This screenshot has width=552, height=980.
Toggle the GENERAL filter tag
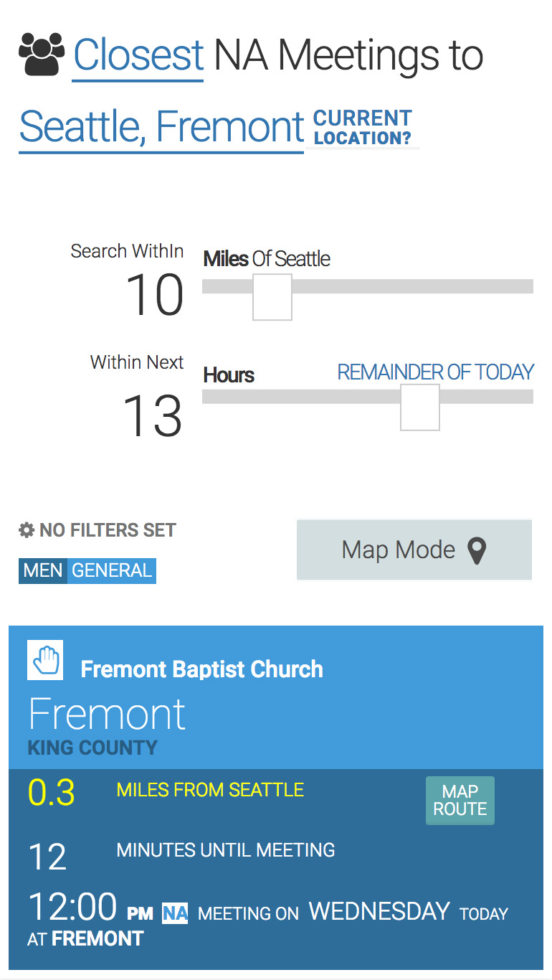112,571
